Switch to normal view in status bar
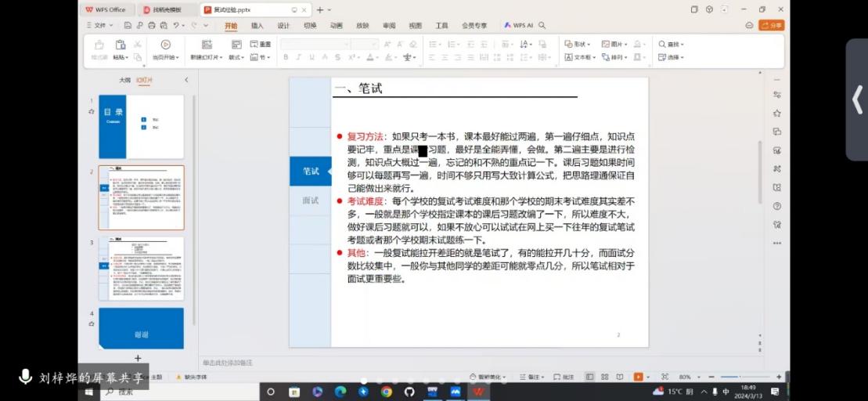The height and width of the screenshot is (401, 868). [x=589, y=377]
